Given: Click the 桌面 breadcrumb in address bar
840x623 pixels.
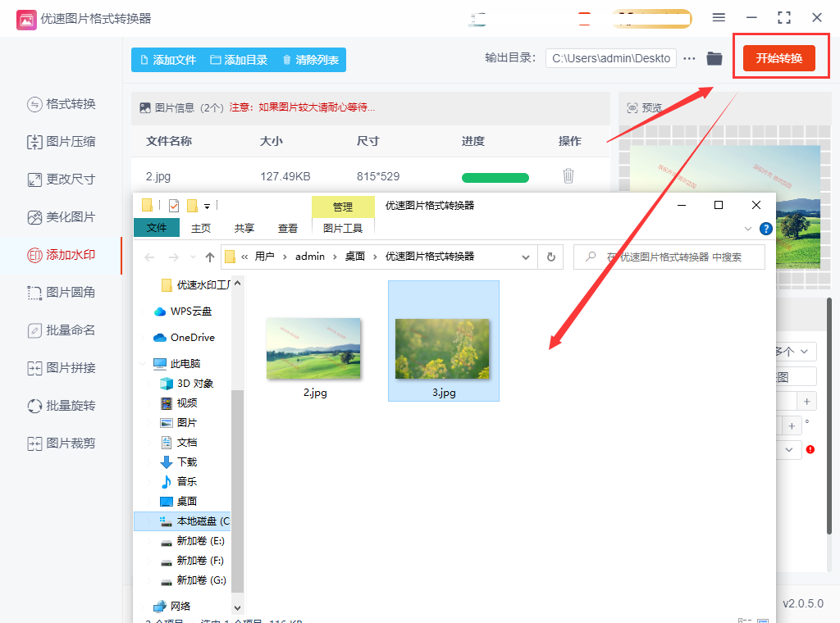Looking at the screenshot, I should [354, 257].
